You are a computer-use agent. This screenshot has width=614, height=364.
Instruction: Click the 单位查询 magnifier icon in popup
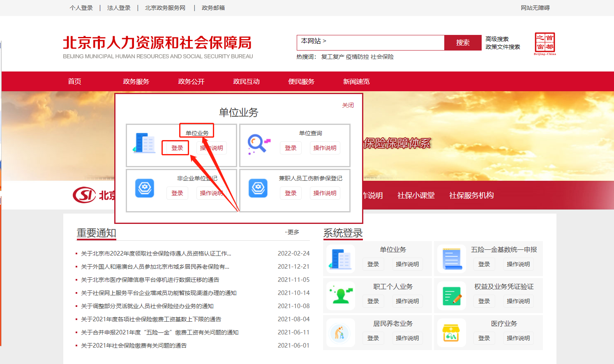[259, 144]
